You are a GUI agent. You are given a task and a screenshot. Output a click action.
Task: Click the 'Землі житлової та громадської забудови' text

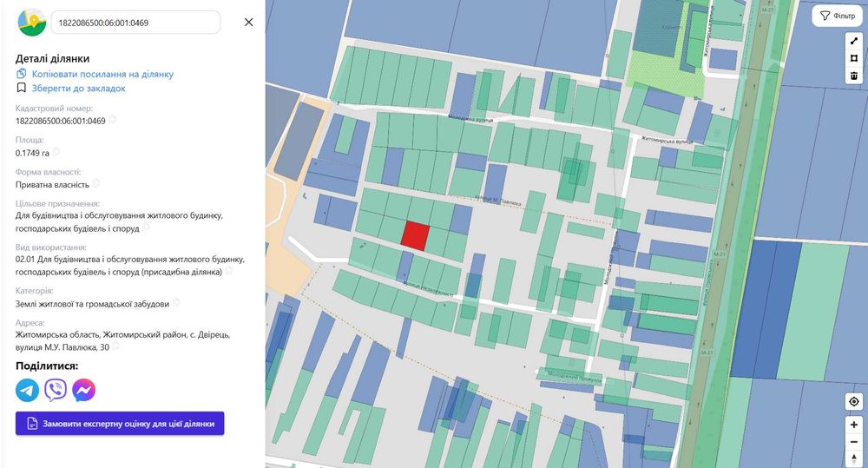93,304
